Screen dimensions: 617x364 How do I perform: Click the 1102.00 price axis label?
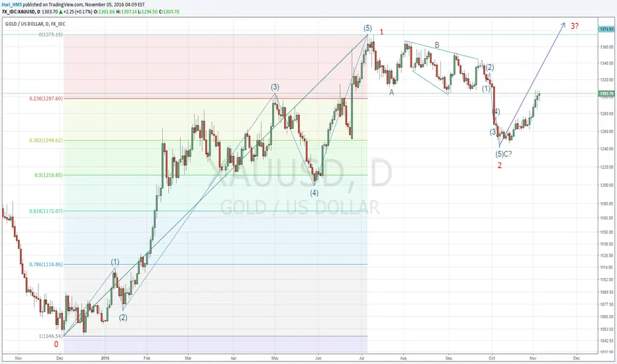click(x=607, y=280)
